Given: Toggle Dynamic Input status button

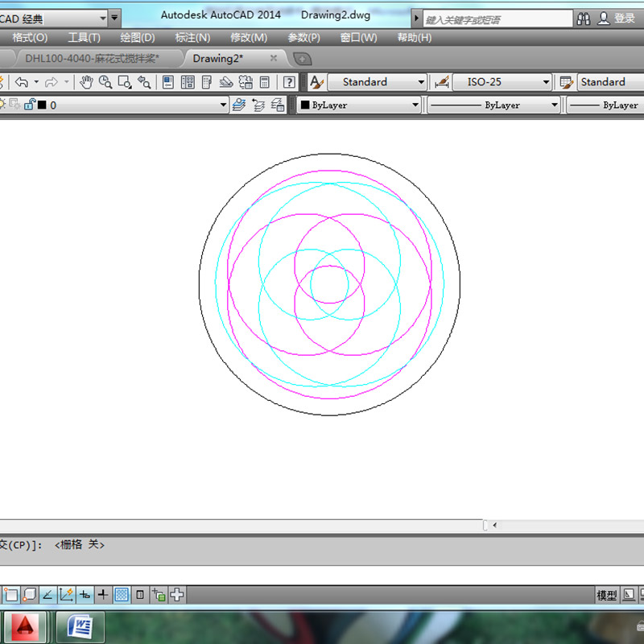Looking at the screenshot, I should [x=85, y=594].
